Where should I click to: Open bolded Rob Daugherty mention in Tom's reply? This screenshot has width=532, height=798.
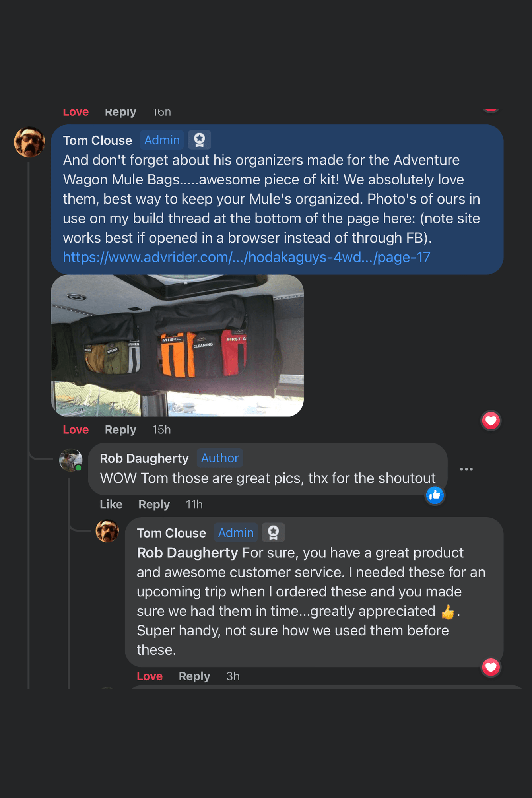click(187, 553)
